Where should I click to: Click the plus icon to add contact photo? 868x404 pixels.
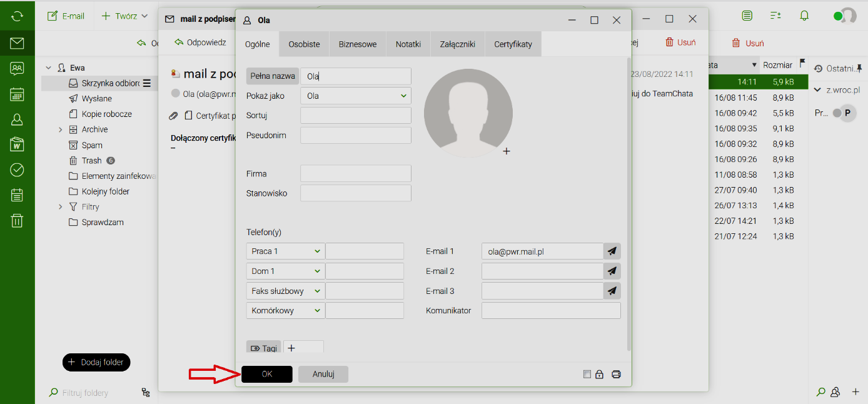coord(507,151)
